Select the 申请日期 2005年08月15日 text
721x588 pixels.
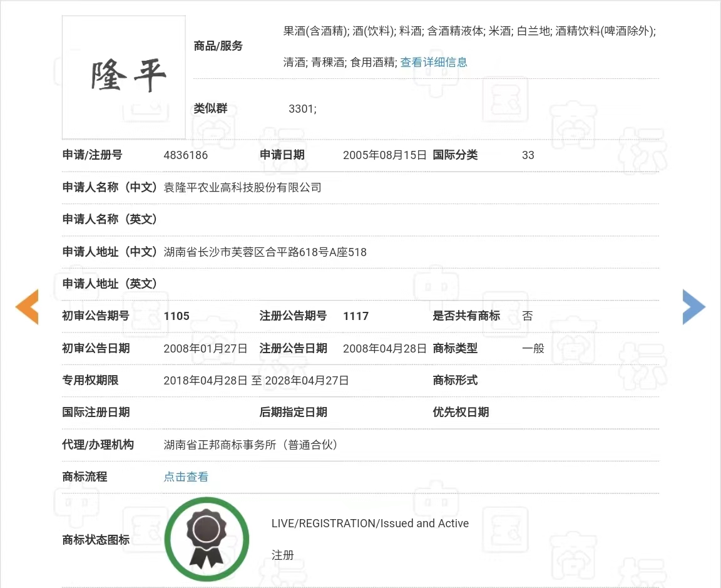[x=384, y=155]
